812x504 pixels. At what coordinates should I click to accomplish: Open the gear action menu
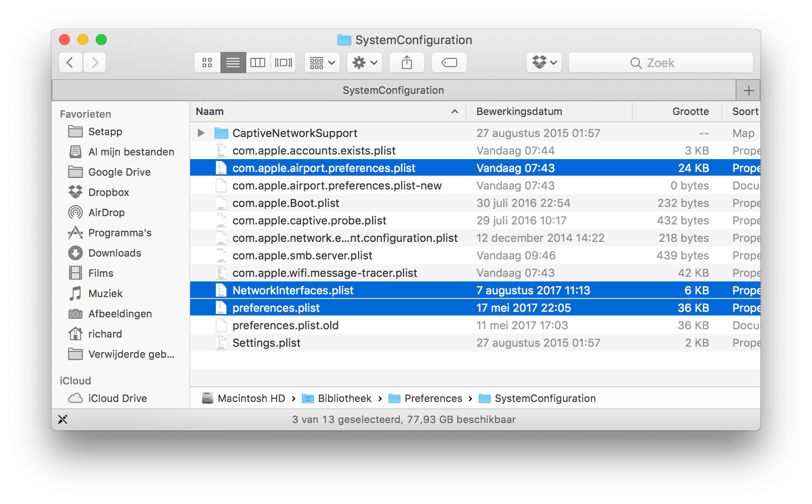pos(365,62)
